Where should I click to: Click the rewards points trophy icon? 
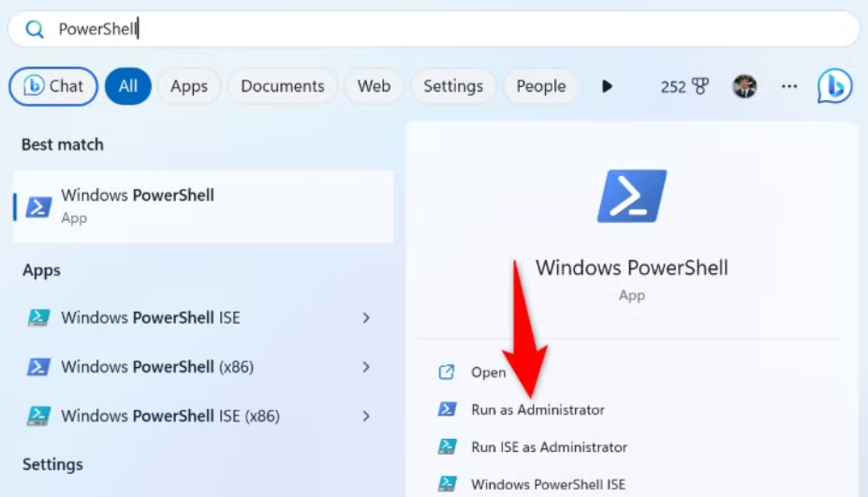tap(700, 86)
